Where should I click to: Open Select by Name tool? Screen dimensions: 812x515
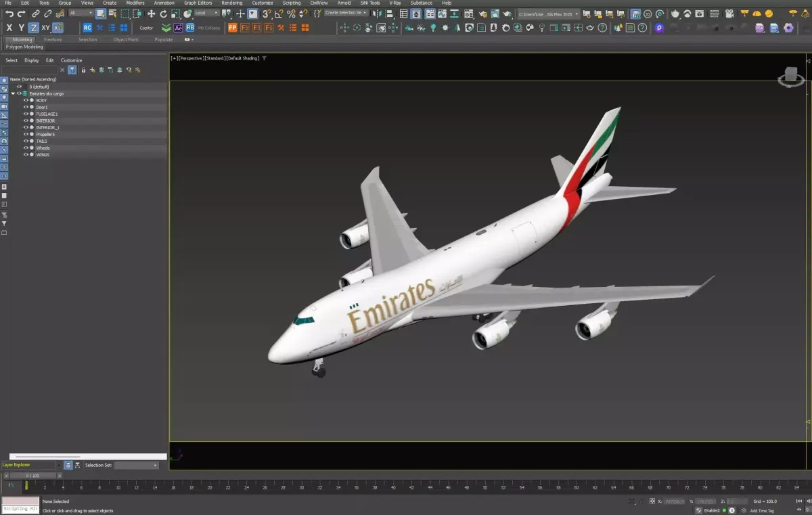point(112,14)
